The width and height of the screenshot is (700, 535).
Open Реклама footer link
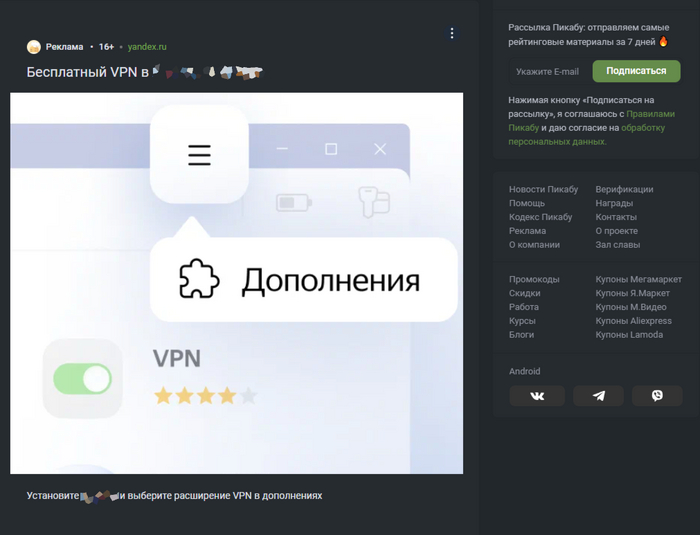pyautogui.click(x=527, y=231)
